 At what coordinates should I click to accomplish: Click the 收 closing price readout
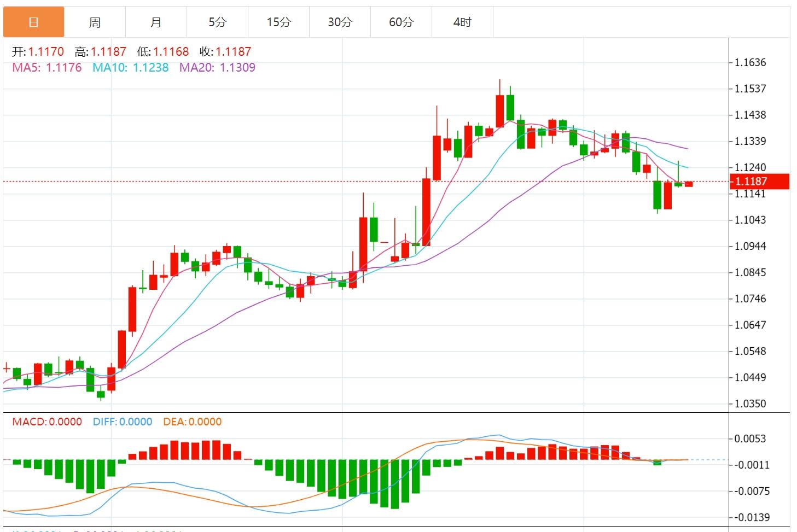tap(225, 52)
